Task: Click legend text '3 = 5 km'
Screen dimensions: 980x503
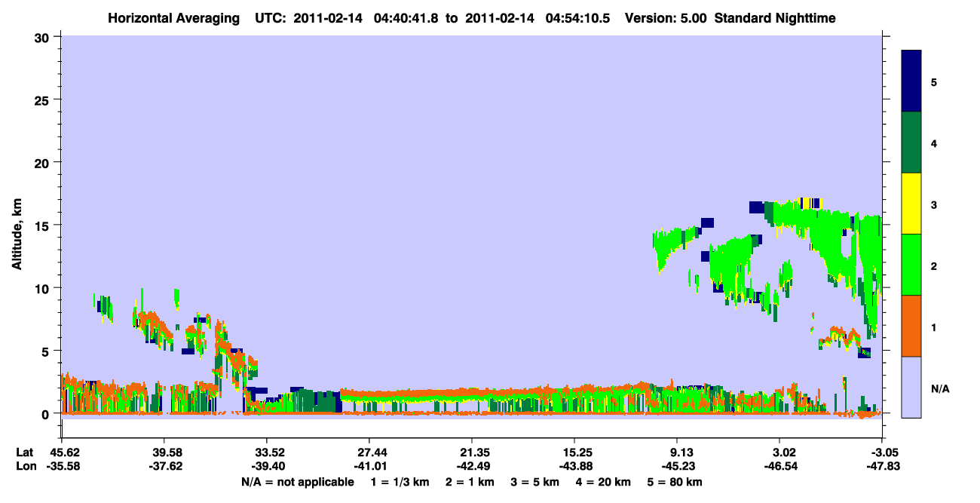Action: (535, 482)
